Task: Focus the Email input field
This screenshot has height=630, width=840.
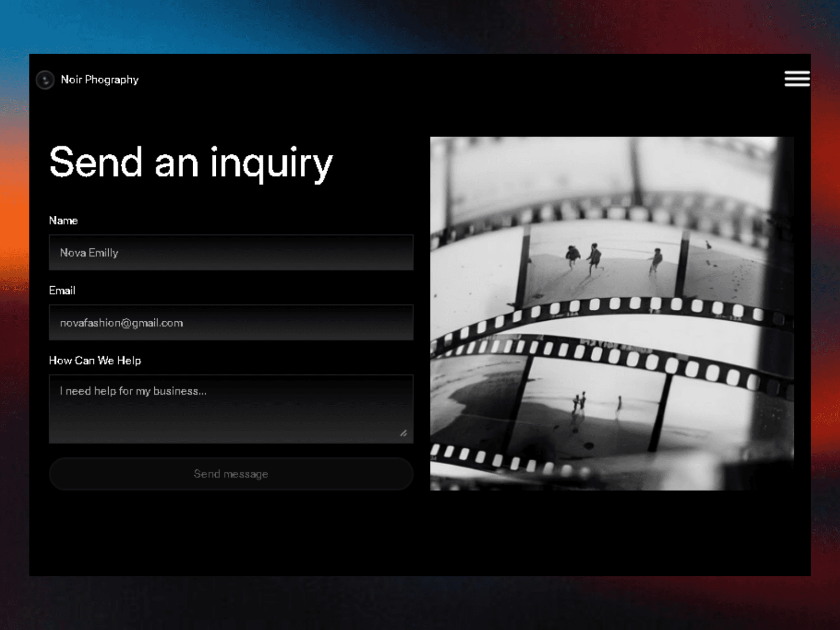Action: coord(231,322)
